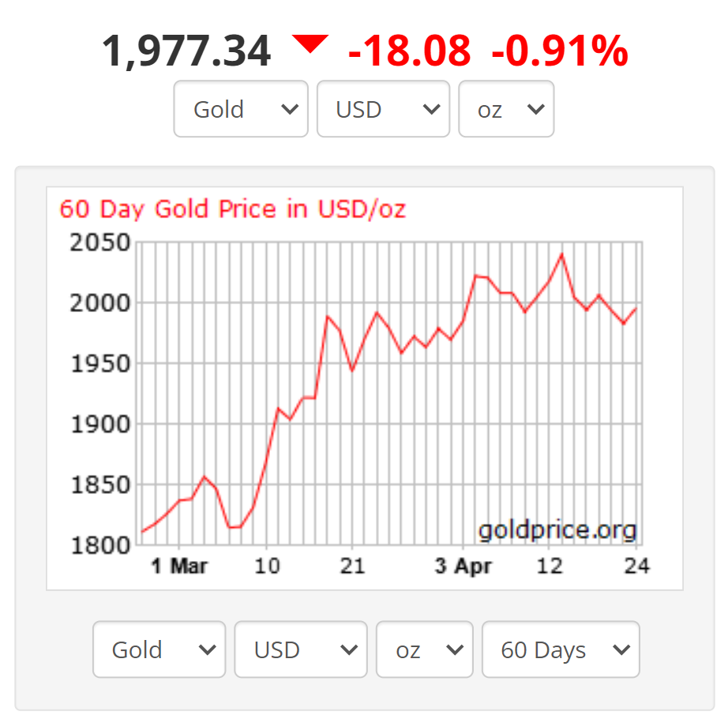The width and height of the screenshot is (728, 719).
Task: Click the goldprice.org watermark in chart
Action: coord(557,529)
